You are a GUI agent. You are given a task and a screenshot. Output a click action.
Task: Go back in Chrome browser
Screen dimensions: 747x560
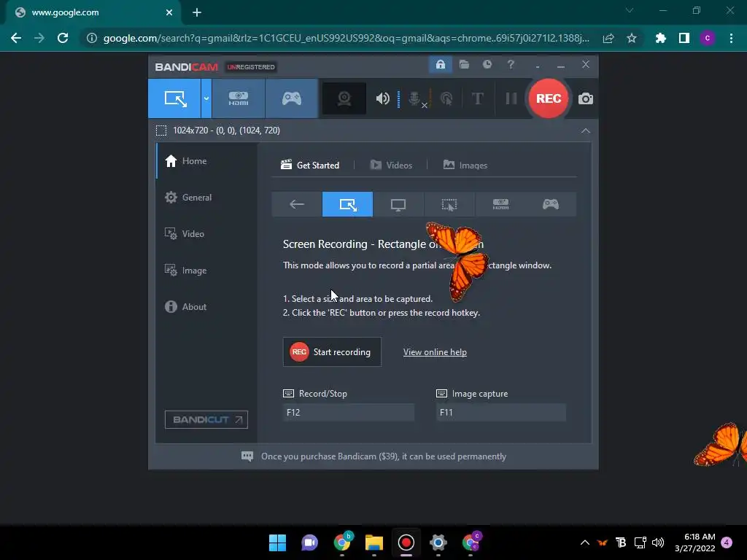click(x=16, y=38)
